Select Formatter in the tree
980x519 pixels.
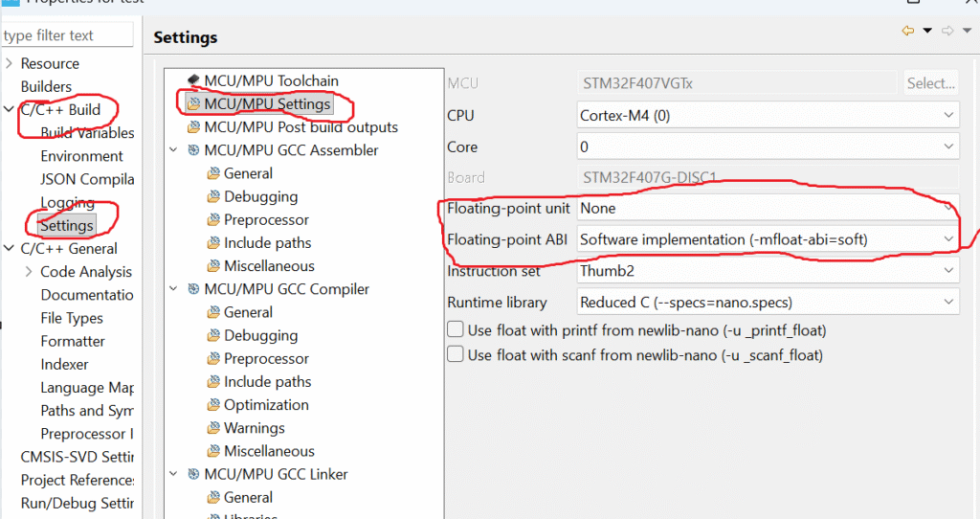pos(73,341)
